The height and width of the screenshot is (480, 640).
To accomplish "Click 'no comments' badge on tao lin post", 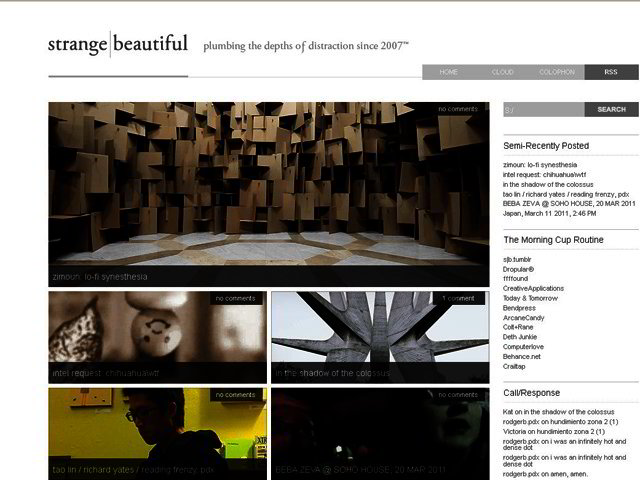I will pos(236,395).
